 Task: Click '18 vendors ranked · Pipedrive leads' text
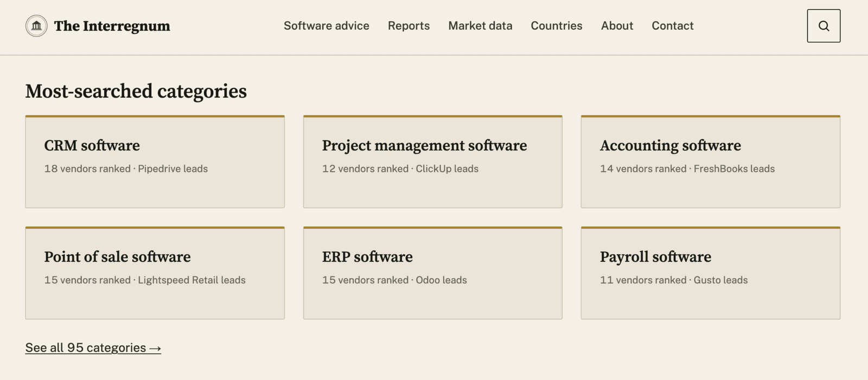(x=126, y=169)
